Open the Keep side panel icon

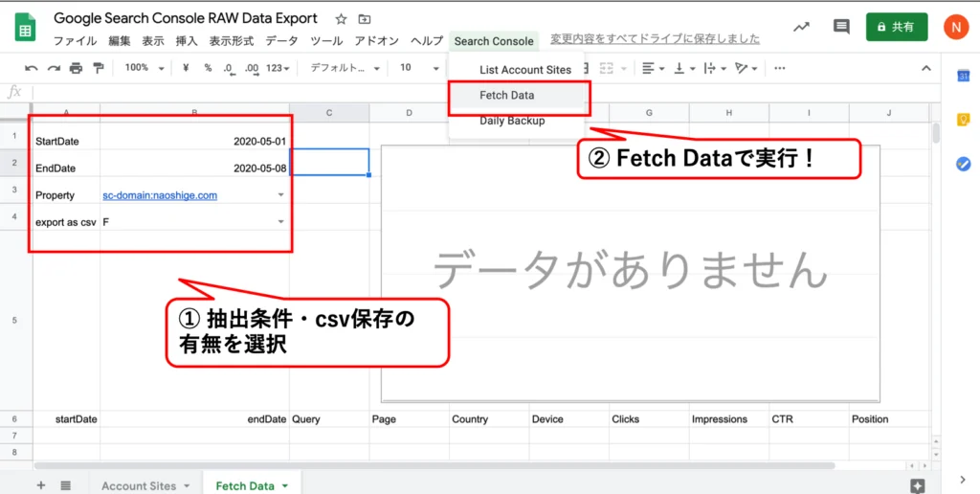click(x=963, y=120)
